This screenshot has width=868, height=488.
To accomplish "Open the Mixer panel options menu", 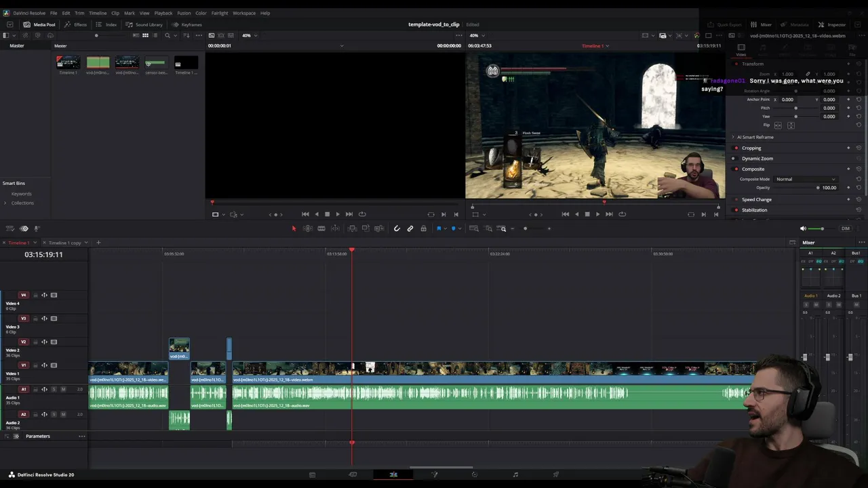I will (862, 243).
